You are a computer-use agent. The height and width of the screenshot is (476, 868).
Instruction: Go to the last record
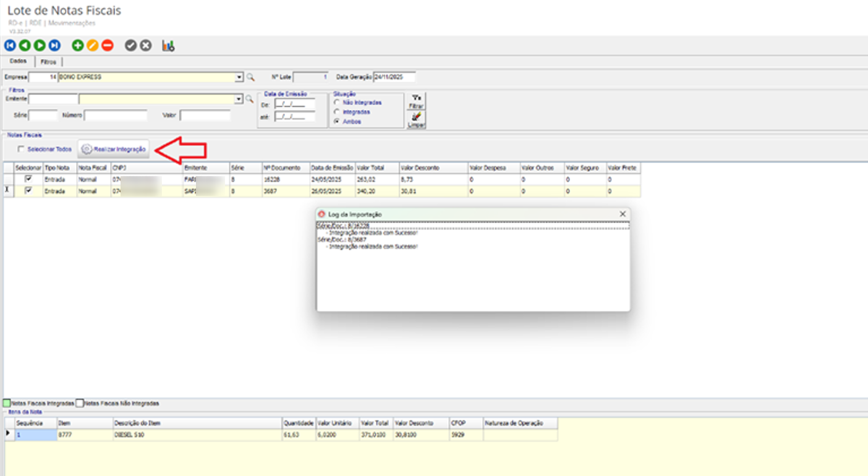(x=54, y=45)
